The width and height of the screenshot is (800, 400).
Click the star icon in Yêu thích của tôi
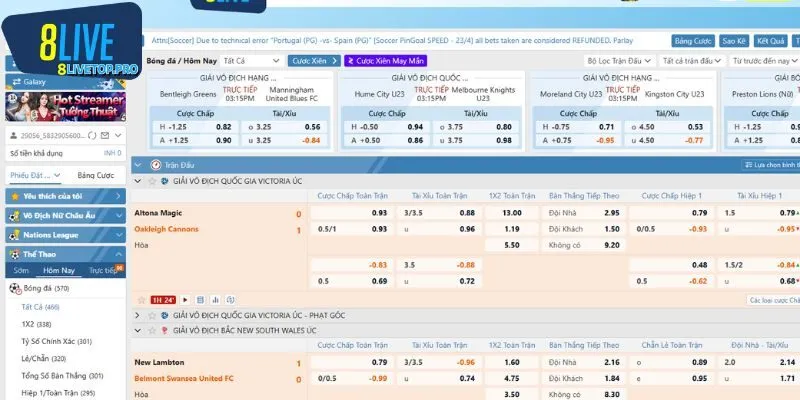point(15,196)
